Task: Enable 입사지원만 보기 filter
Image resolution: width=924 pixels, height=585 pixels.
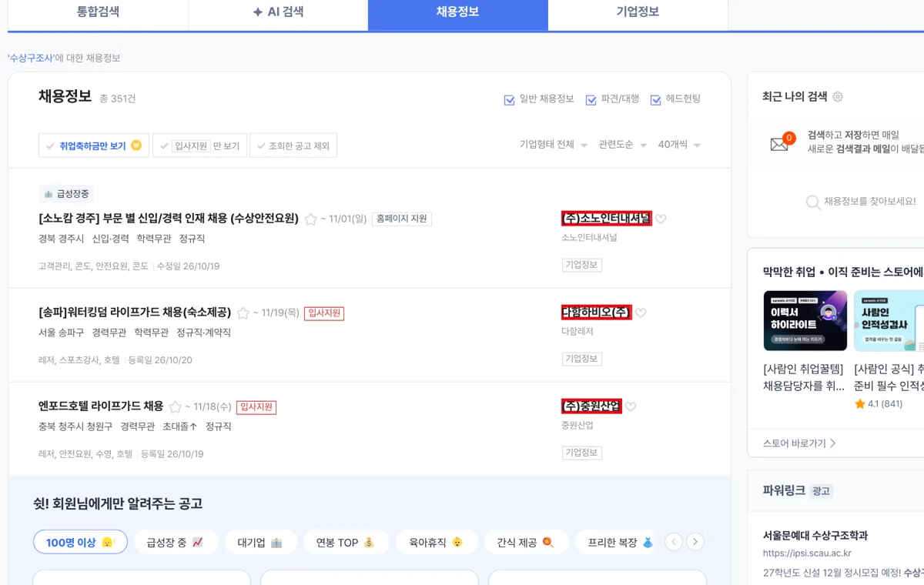Action: (x=199, y=145)
